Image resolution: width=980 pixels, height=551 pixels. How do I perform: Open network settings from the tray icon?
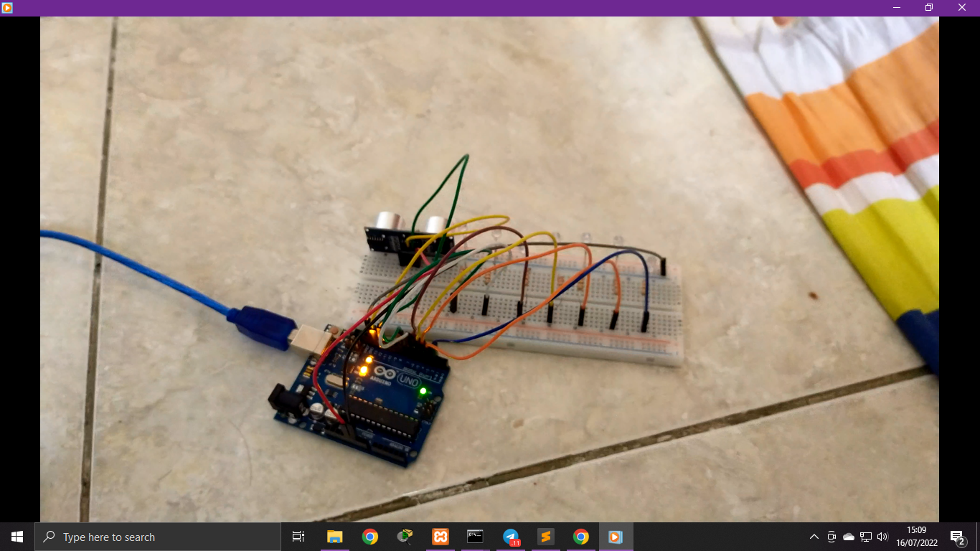(866, 537)
